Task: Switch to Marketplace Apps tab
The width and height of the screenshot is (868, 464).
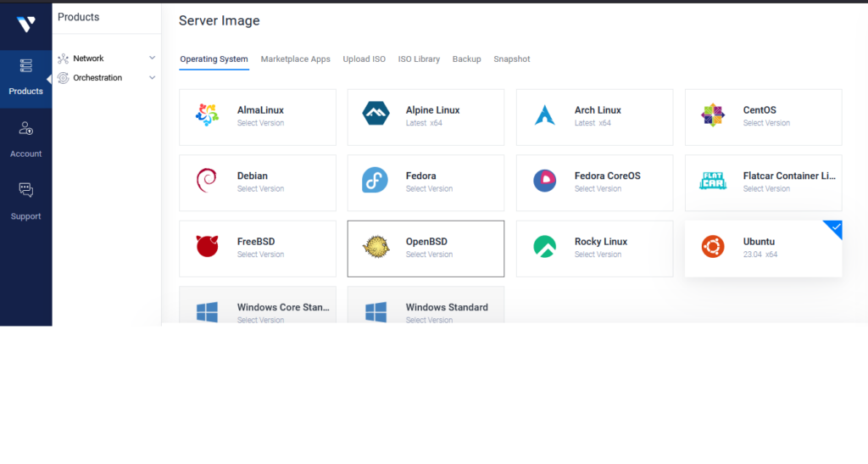Action: point(295,59)
